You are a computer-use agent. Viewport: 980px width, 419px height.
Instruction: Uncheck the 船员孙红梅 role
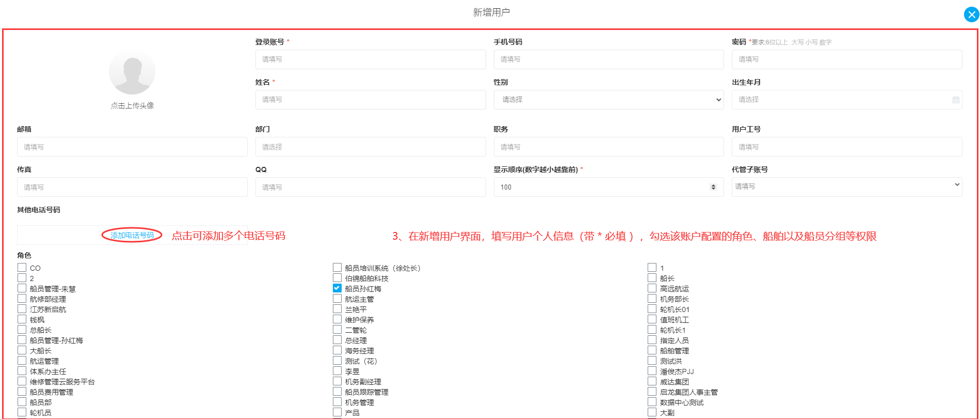pos(337,288)
